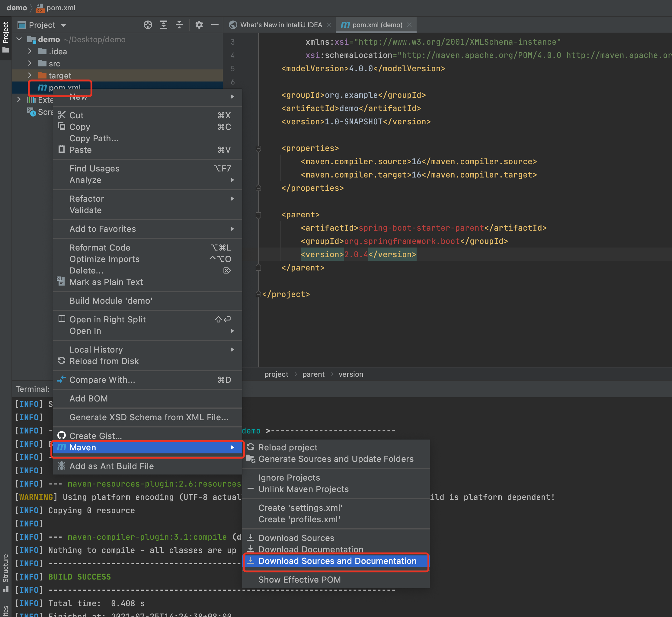This screenshot has height=617, width=672.
Task: Hide the Project panel with minus icon
Action: click(x=215, y=25)
